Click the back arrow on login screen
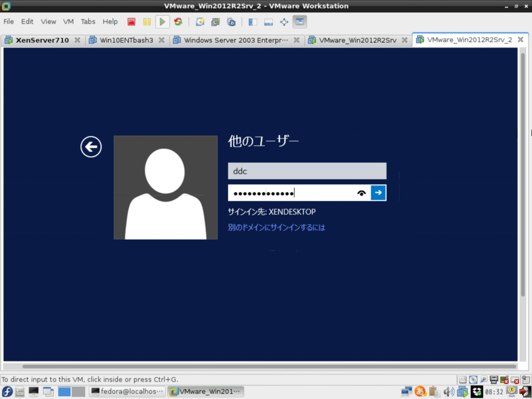The height and width of the screenshot is (399, 532). [x=91, y=147]
